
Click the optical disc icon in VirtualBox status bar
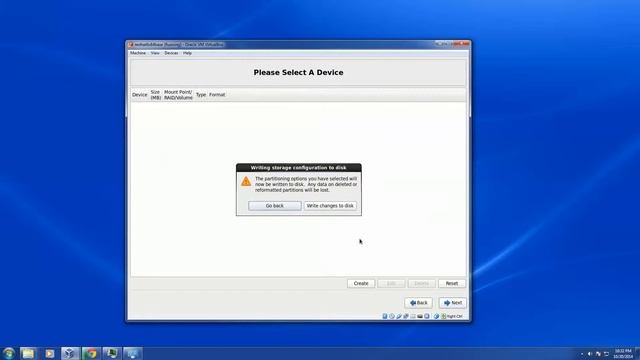[392, 316]
